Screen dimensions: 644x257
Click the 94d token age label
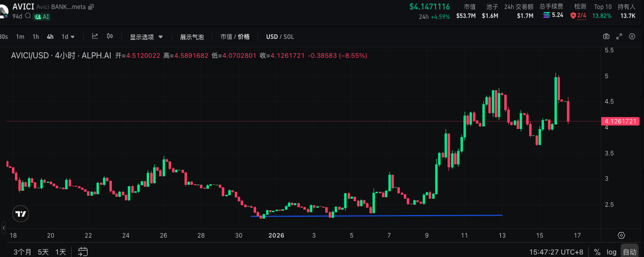[17, 17]
